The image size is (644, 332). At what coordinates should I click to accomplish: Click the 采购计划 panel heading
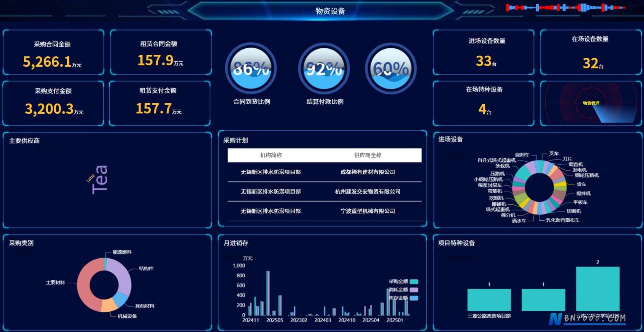[x=235, y=141]
